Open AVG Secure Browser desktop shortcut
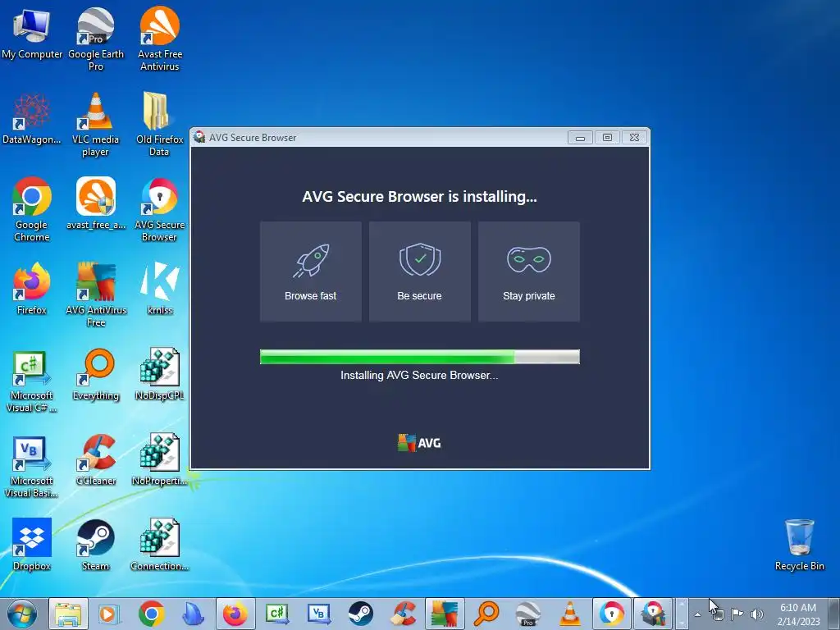Screen dimensions: 840x630 coord(160,209)
